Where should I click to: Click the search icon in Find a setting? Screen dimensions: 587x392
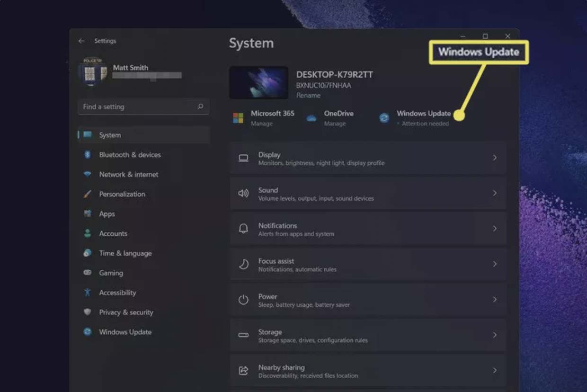202,107
